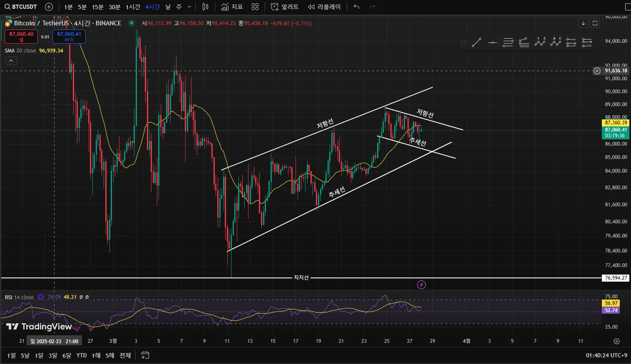Viewport: 631px width, 364px height.
Task: Select the Trend Line drawing tool
Action: (477, 42)
